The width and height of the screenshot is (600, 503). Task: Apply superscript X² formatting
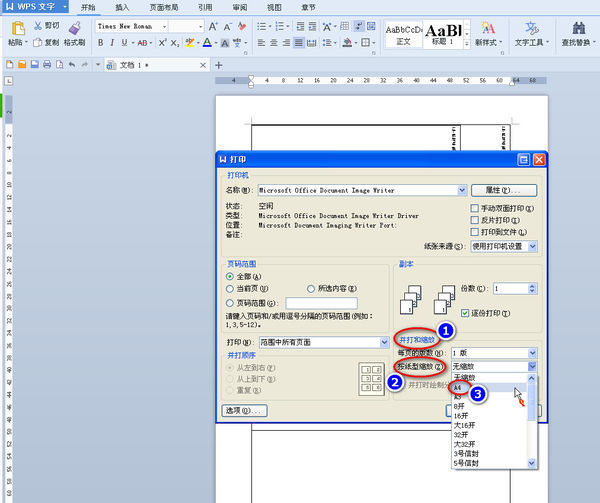tap(162, 42)
